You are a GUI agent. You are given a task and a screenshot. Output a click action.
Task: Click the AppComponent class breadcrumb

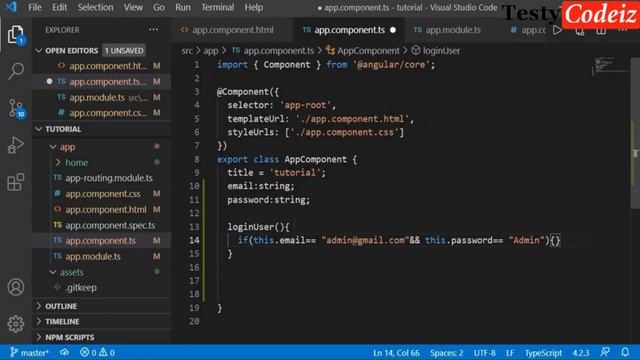363,51
